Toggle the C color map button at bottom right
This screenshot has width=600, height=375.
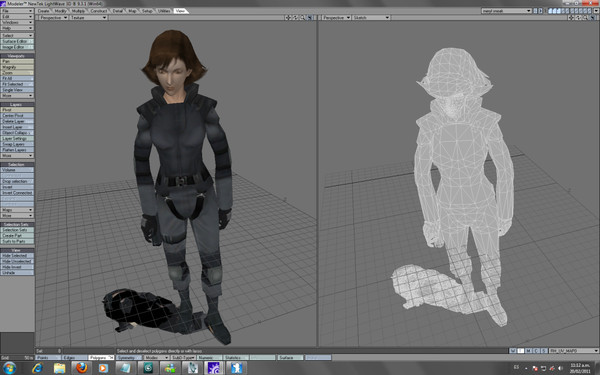(x=536, y=351)
